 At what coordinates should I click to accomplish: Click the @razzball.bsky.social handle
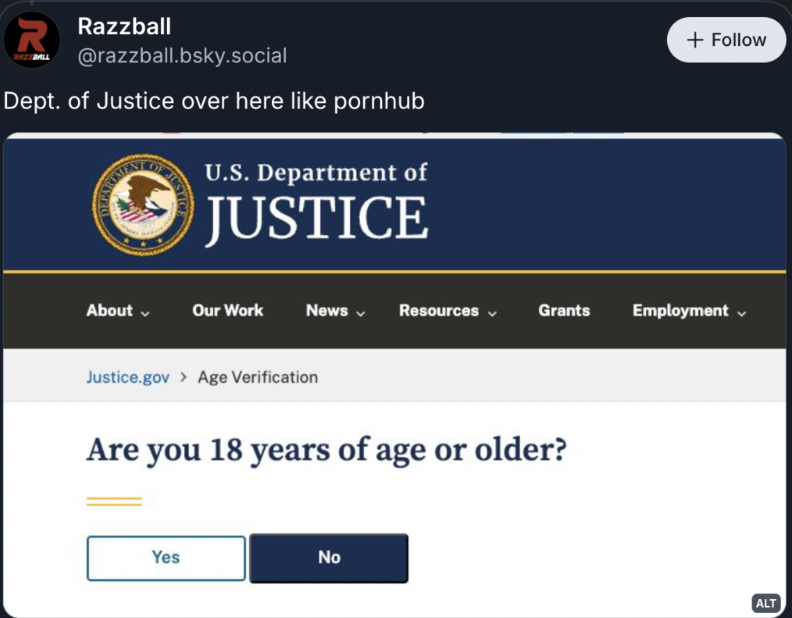point(182,56)
